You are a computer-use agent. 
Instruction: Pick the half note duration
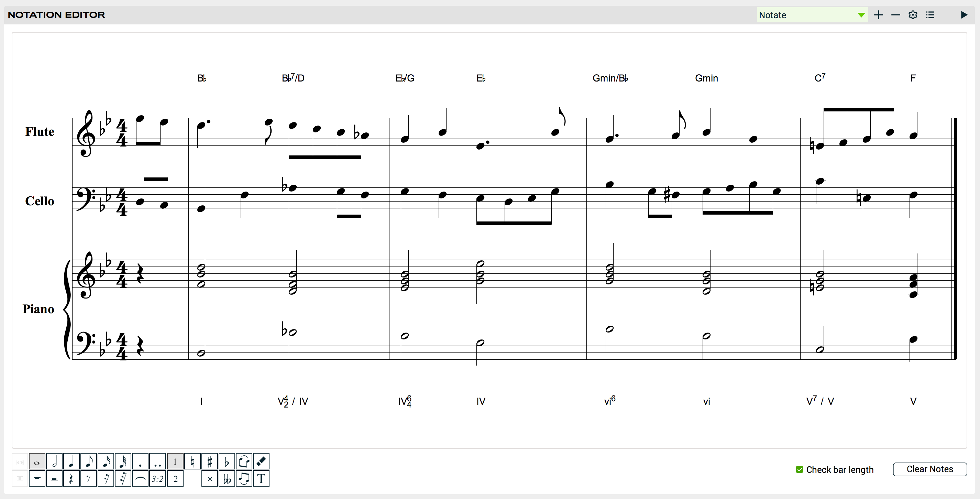tap(54, 461)
